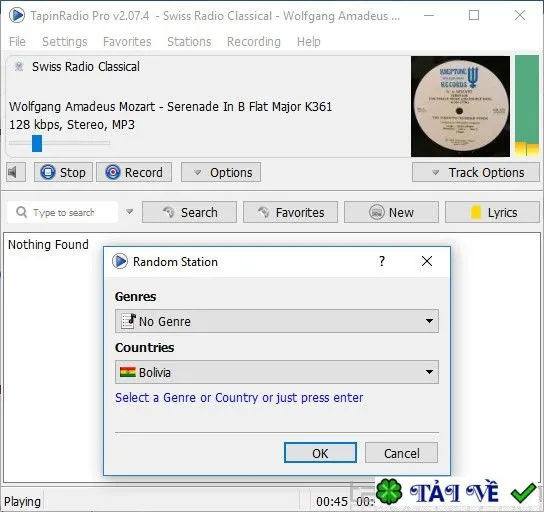
Task: Open the Stations menu
Action: click(189, 42)
